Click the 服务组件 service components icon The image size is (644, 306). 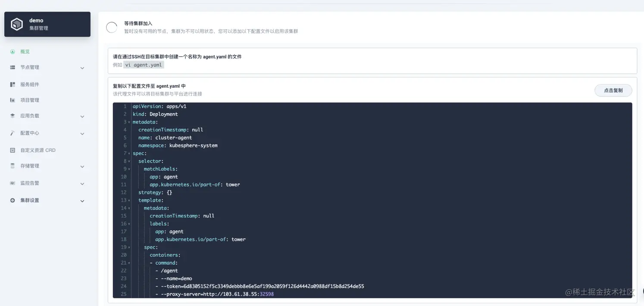(13, 84)
